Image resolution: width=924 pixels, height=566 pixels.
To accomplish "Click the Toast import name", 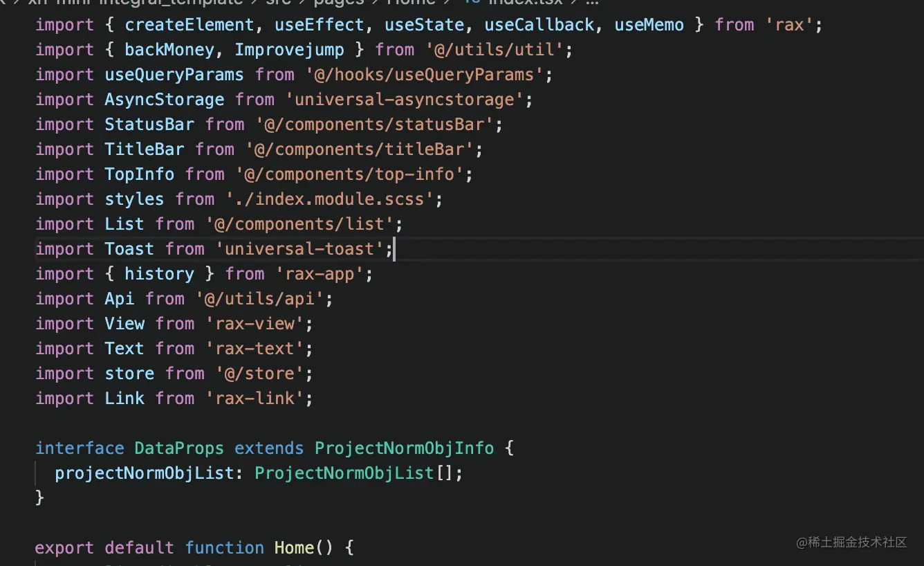I will click(129, 249).
